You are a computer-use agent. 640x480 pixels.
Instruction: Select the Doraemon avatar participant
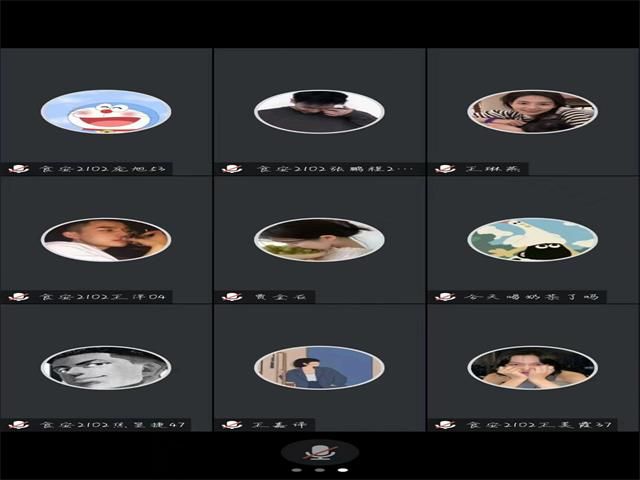click(x=106, y=112)
